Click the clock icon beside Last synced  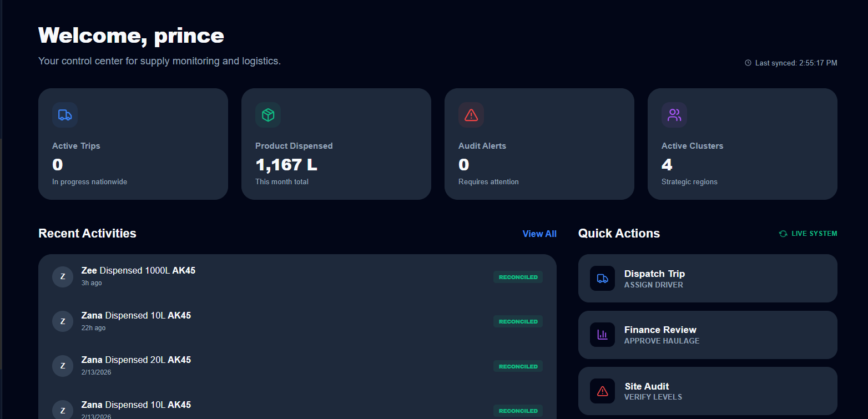pos(748,63)
